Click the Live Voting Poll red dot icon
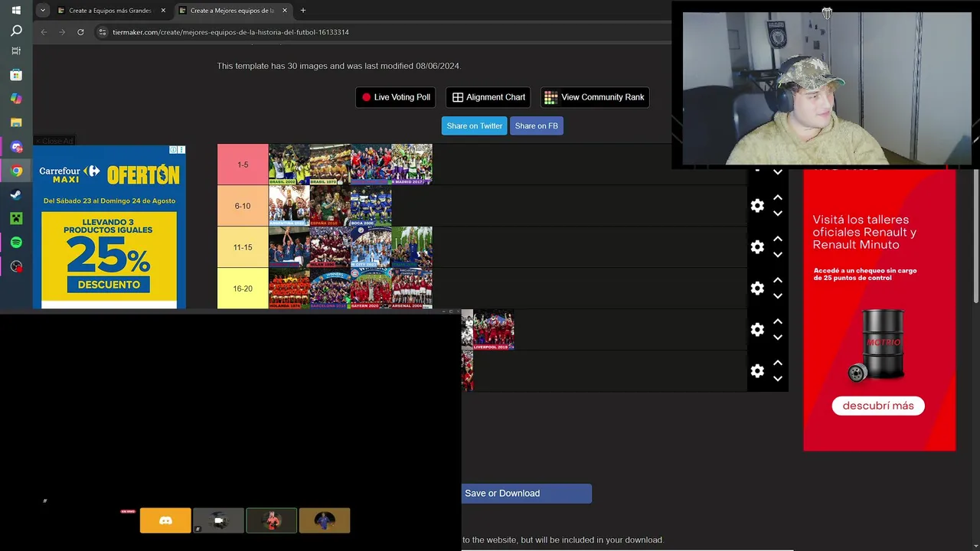Viewport: 980px width, 551px height. [366, 97]
